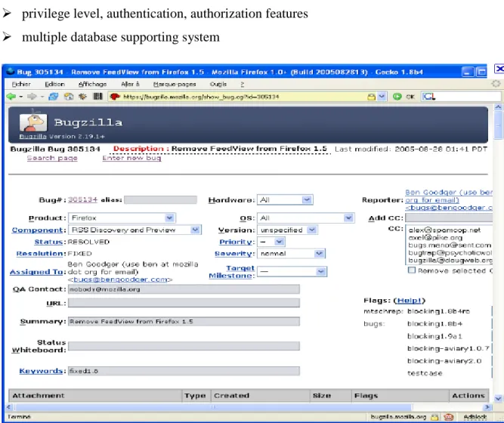Open the bug number 305134 link
Screen dimensions: 504x423
click(x=82, y=199)
